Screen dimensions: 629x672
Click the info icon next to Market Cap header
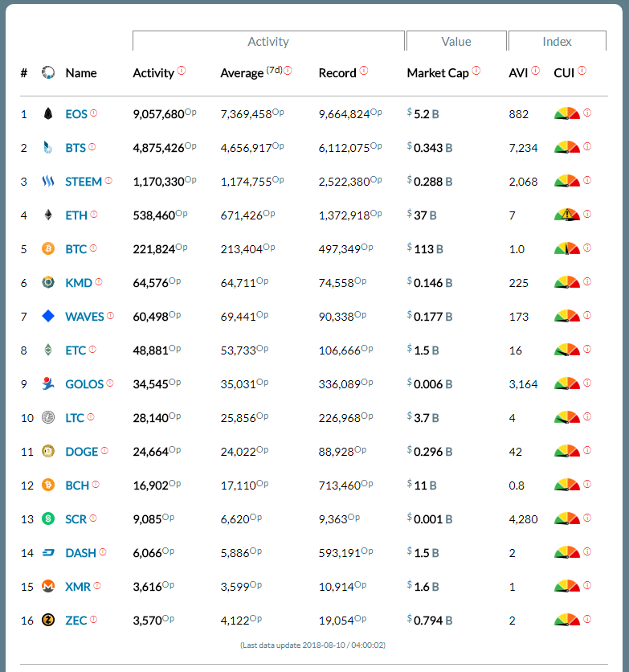coord(476,70)
